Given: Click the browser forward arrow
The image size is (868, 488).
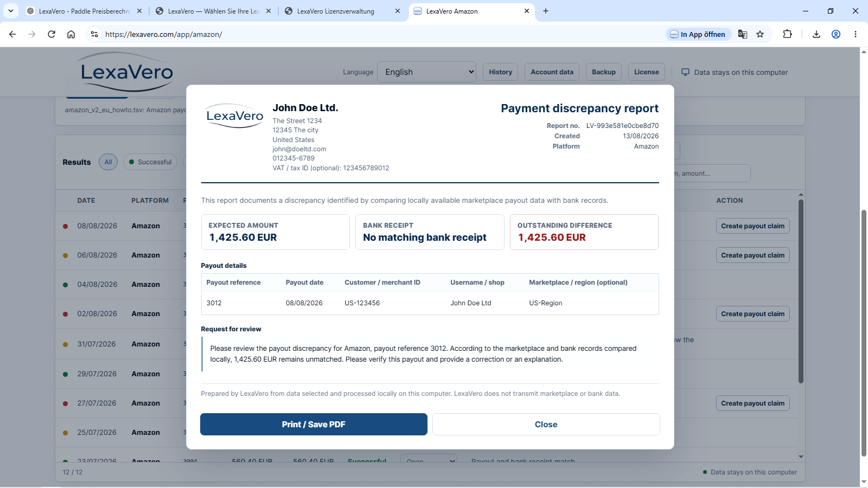Looking at the screenshot, I should 32,34.
